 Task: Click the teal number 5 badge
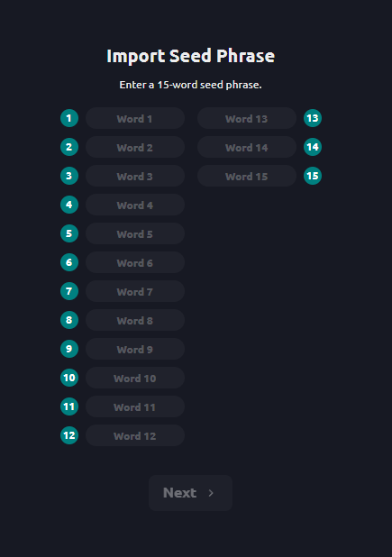tap(69, 233)
